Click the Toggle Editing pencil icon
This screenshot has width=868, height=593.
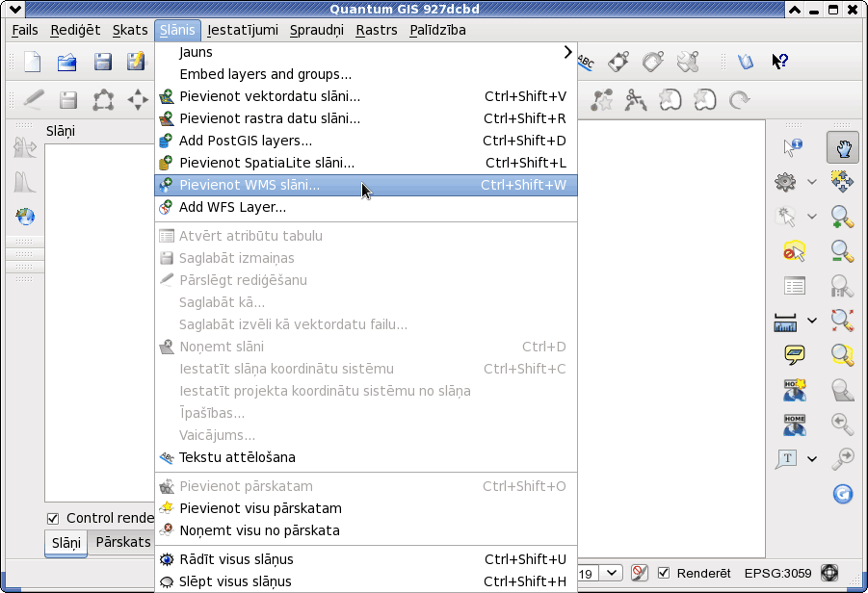34,99
